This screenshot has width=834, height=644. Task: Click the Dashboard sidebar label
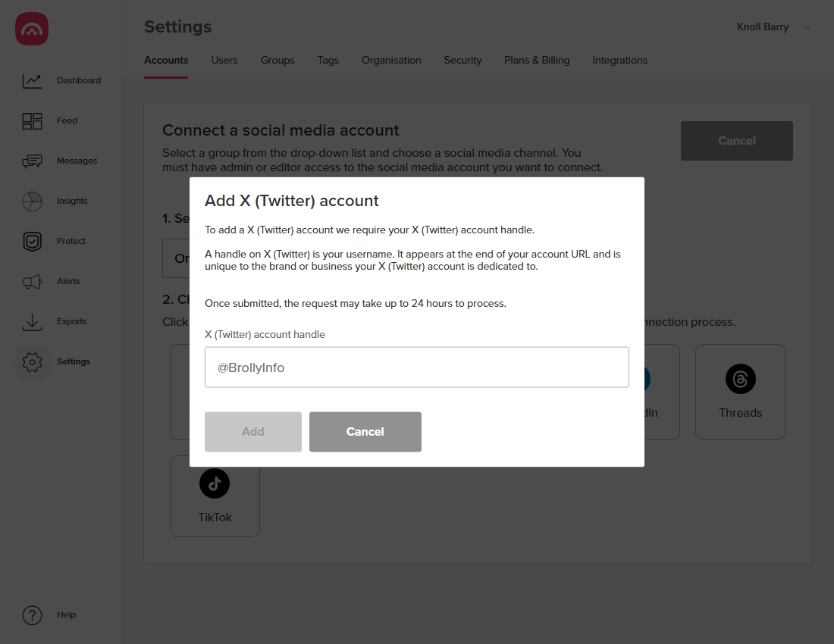coord(79,80)
